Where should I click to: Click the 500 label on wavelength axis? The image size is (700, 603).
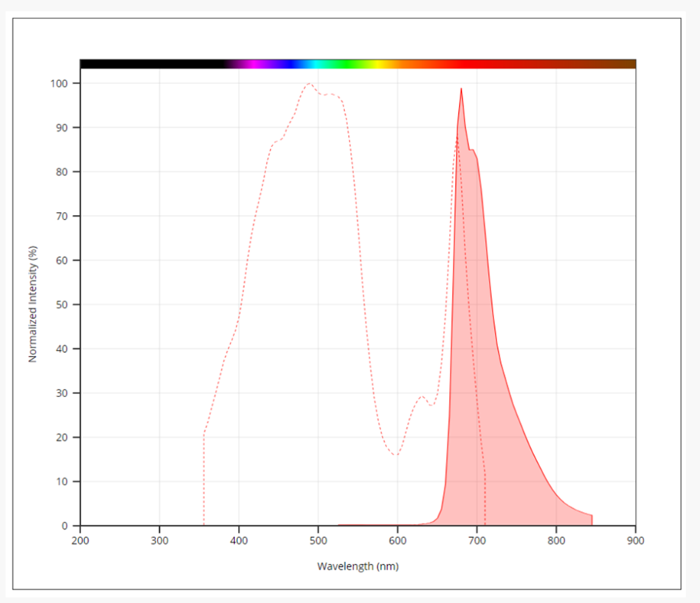(x=318, y=541)
